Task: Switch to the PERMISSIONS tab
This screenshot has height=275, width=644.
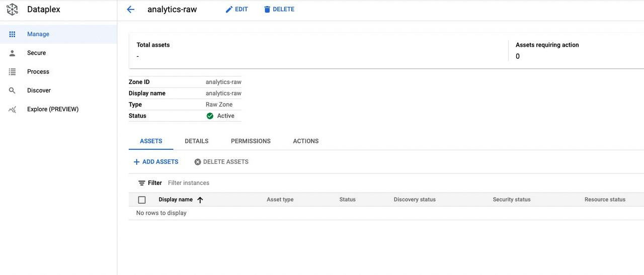Action: point(251,141)
